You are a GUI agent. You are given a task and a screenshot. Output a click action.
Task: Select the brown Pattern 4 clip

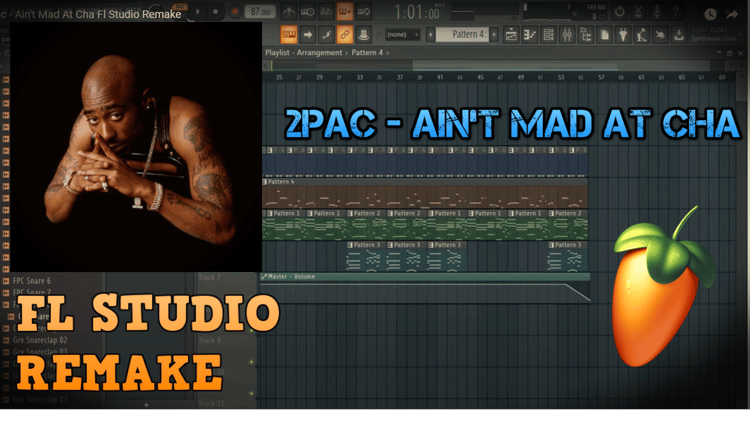(x=425, y=193)
